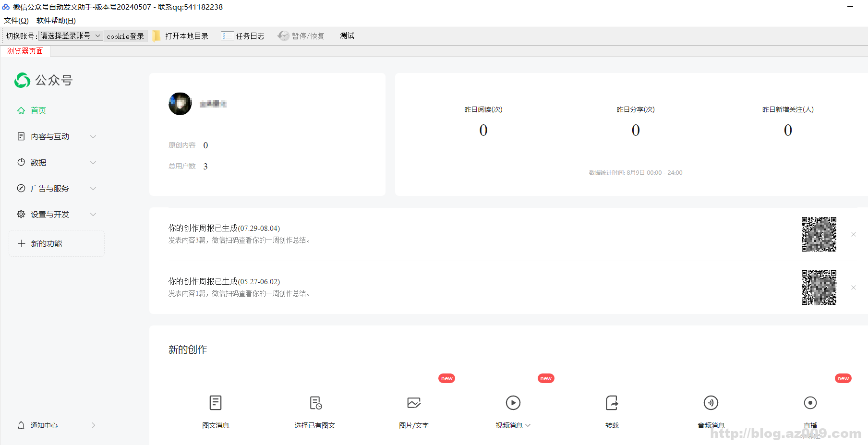
Task: Open 任务日志 from the toolbar
Action: [243, 36]
